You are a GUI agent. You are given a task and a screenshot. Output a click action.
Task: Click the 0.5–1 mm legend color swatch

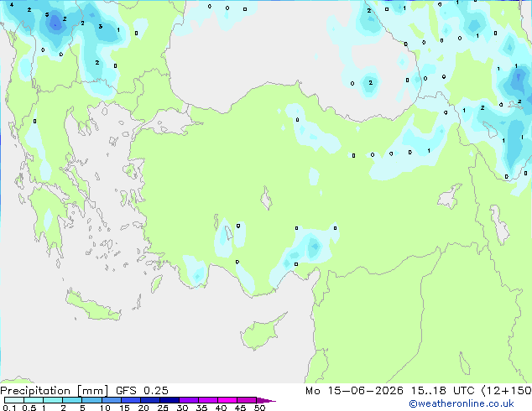(34, 400)
